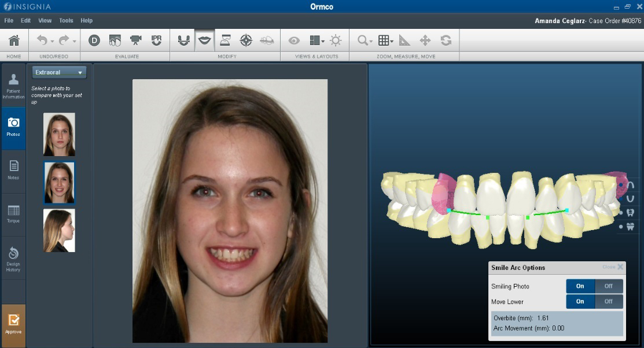Click the compass target modify icon
The width and height of the screenshot is (644, 348).
click(x=246, y=40)
